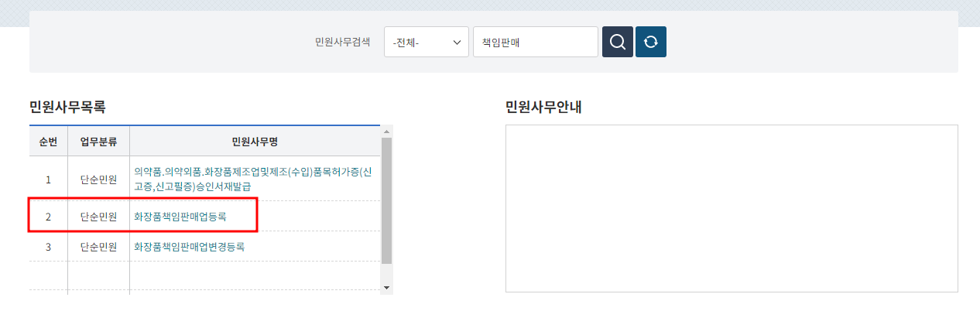Viewport: 980px width, 318px height.
Task: Open the 화장품책임판매업변경등록 link
Action: [x=190, y=248]
